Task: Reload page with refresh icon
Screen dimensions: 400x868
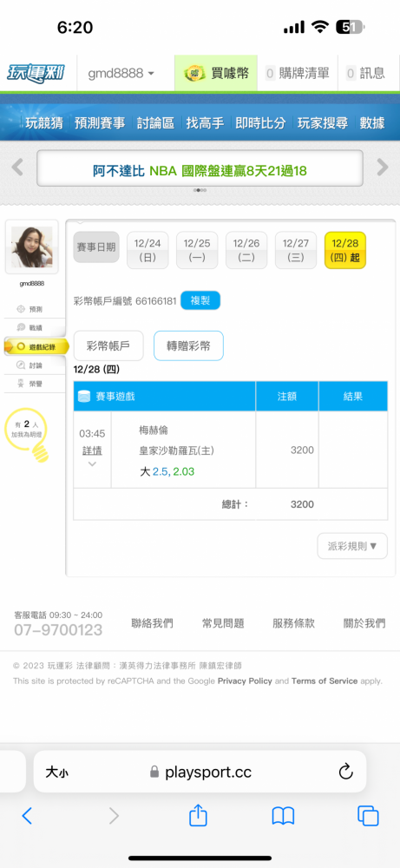Action: 345,772
